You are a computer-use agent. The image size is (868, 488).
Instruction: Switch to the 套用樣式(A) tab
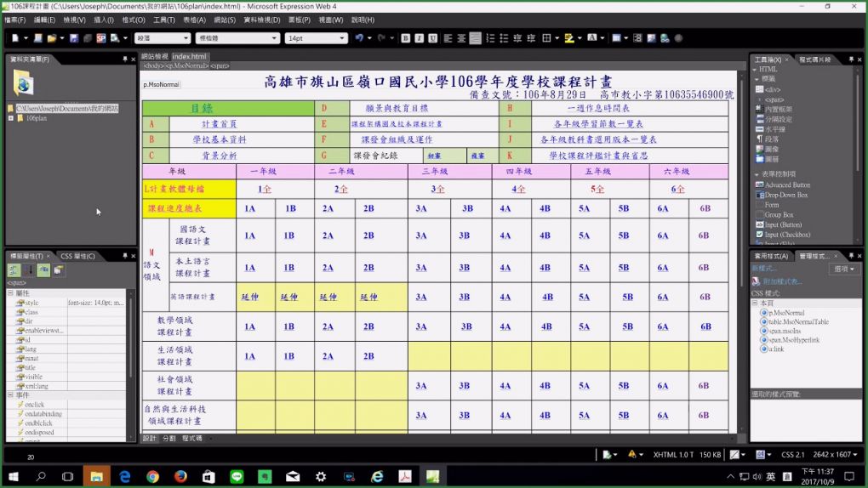point(771,256)
